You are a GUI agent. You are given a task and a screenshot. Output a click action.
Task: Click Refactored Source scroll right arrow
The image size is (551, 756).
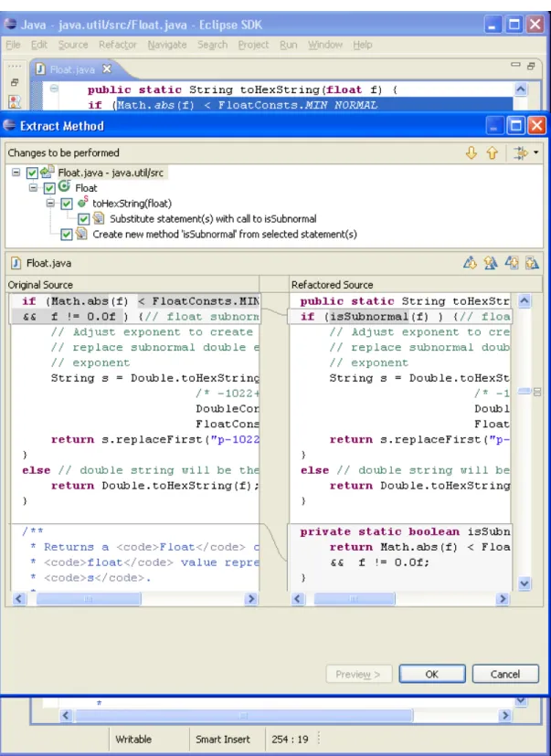tap(503, 599)
